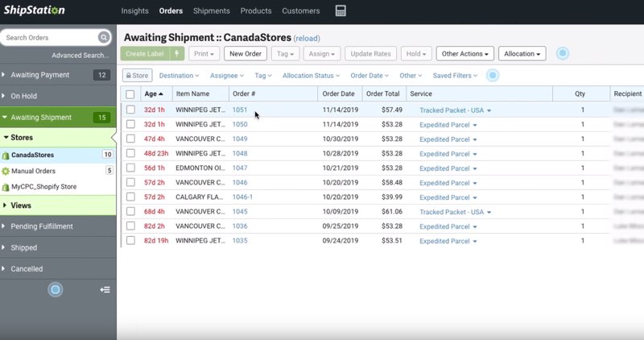Go to the Insights tab

coord(134,11)
